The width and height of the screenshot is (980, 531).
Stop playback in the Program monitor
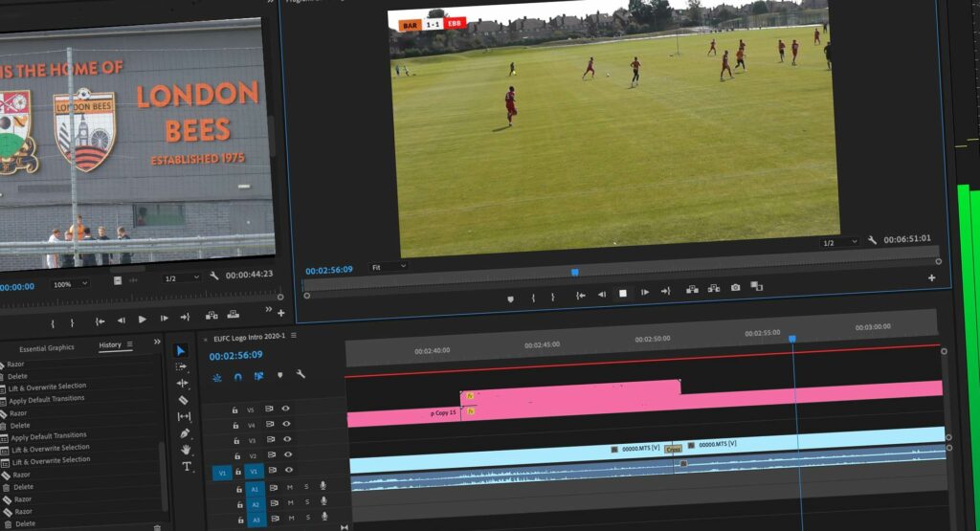click(622, 294)
